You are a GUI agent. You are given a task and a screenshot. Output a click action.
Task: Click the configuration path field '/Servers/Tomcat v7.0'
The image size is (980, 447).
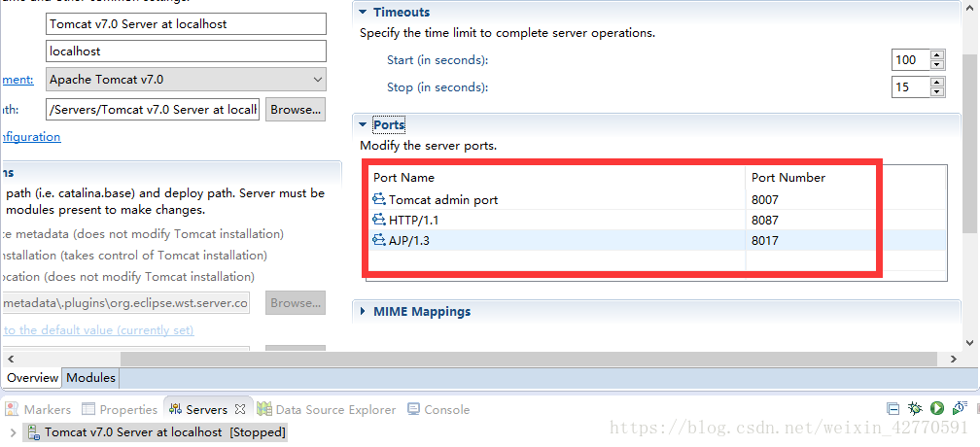(153, 109)
